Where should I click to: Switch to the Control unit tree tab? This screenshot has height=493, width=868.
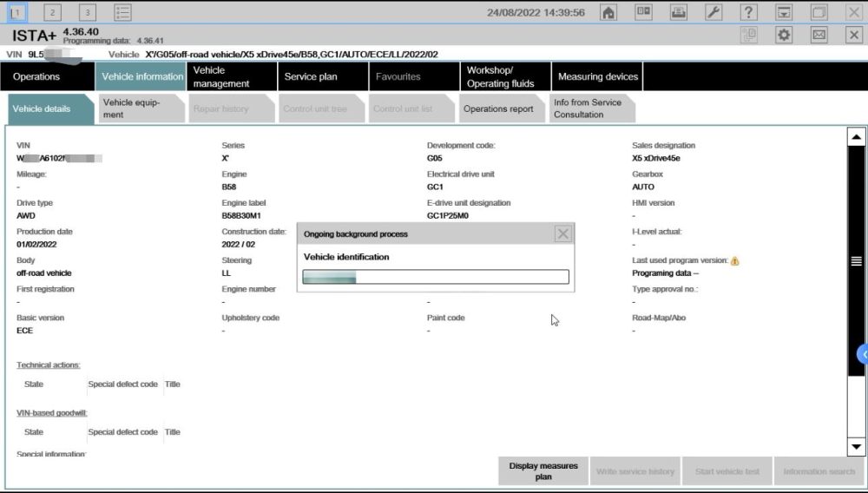click(x=322, y=108)
